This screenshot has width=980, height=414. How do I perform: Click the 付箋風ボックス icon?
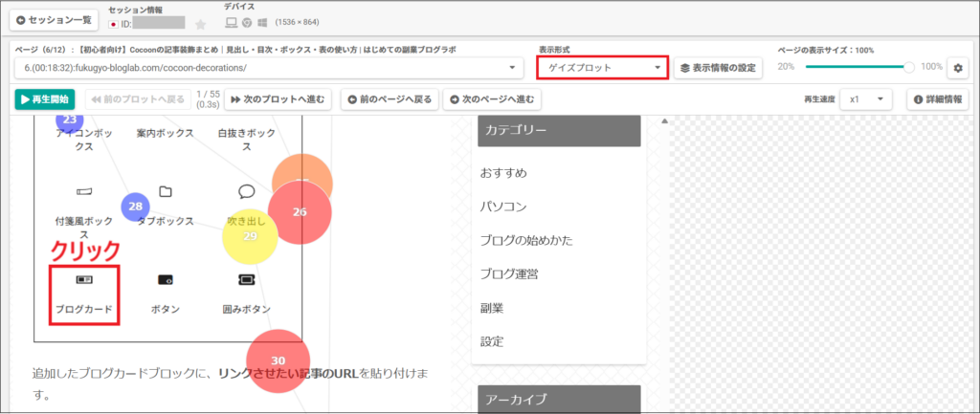tap(84, 191)
